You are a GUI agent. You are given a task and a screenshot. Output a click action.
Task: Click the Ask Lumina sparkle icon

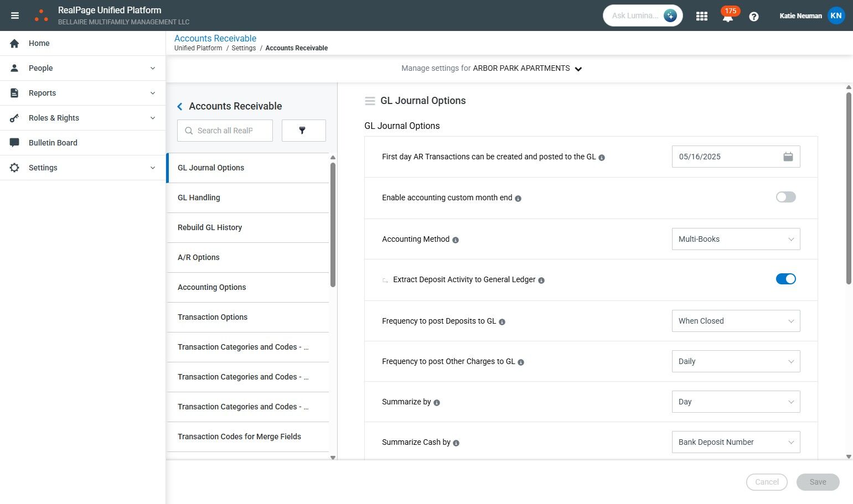tap(670, 15)
